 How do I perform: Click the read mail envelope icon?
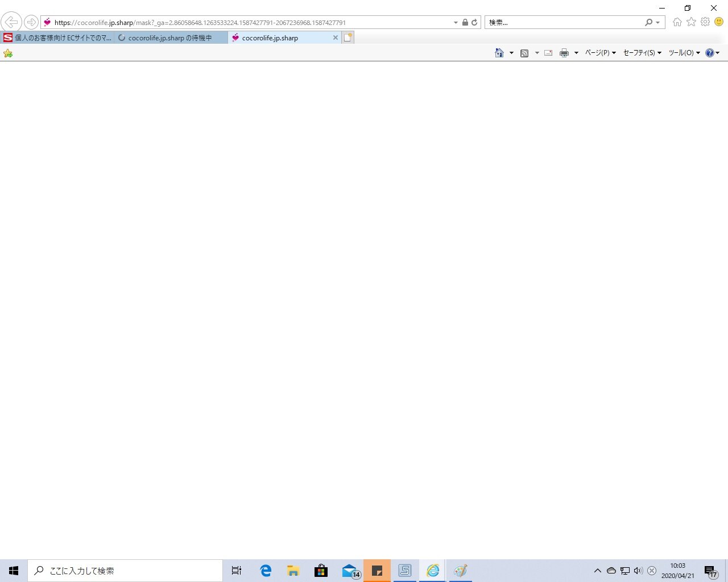(548, 53)
